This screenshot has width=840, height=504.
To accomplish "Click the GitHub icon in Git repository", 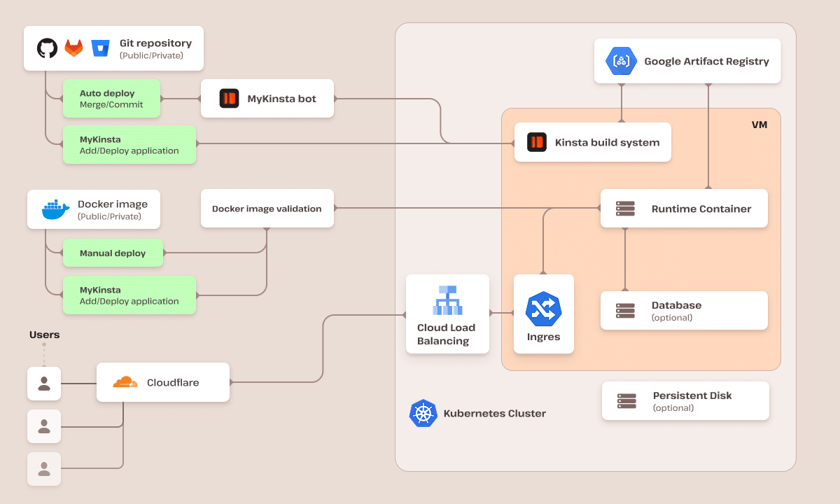I will click(x=45, y=48).
